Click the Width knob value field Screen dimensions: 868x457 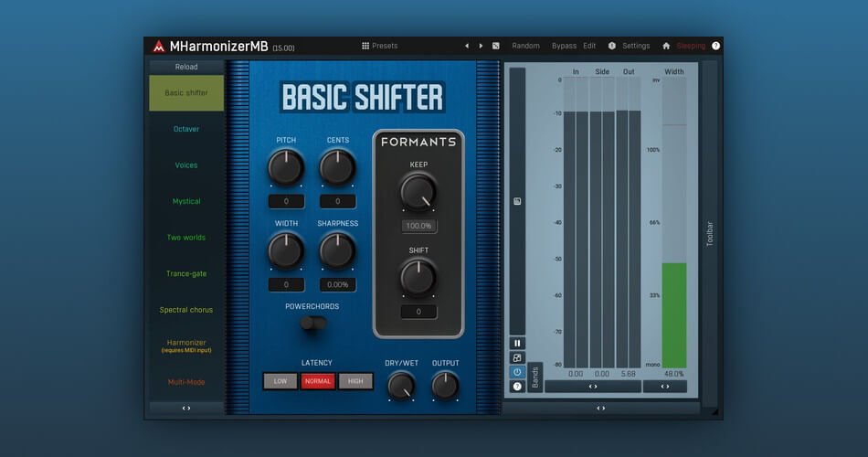click(286, 285)
